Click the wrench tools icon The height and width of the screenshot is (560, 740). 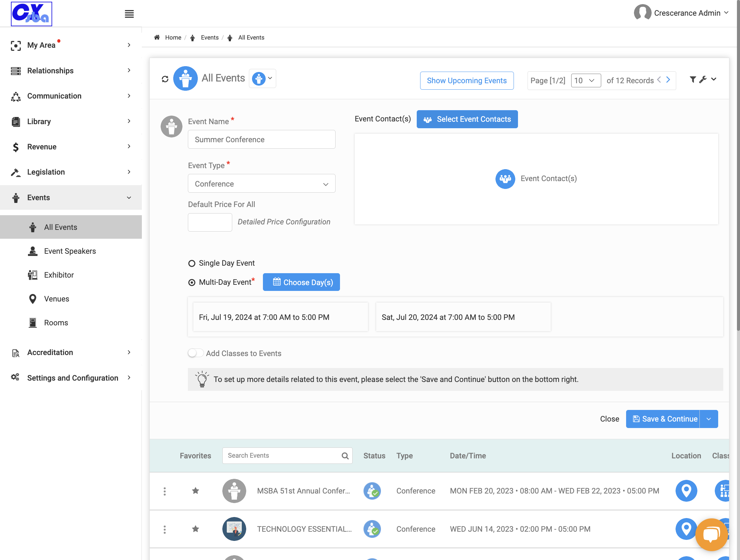click(703, 79)
